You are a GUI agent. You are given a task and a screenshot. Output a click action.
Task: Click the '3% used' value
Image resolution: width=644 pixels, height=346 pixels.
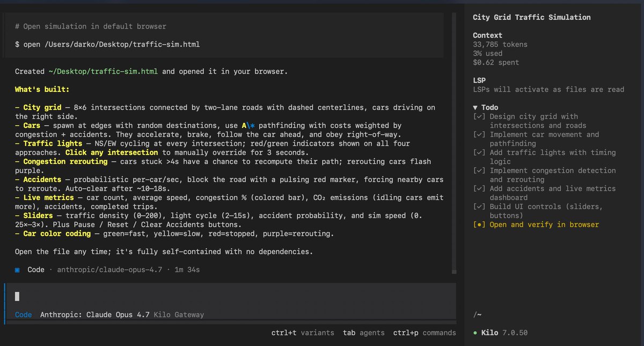[x=487, y=54]
